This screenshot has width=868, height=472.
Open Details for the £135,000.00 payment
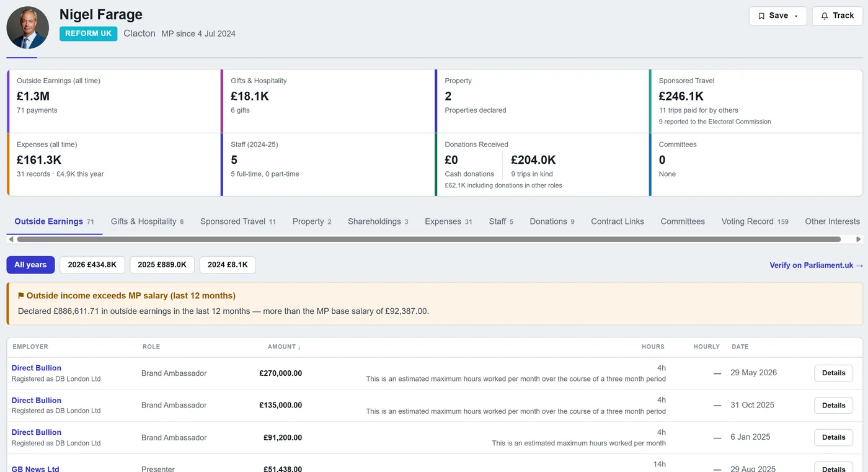click(833, 406)
